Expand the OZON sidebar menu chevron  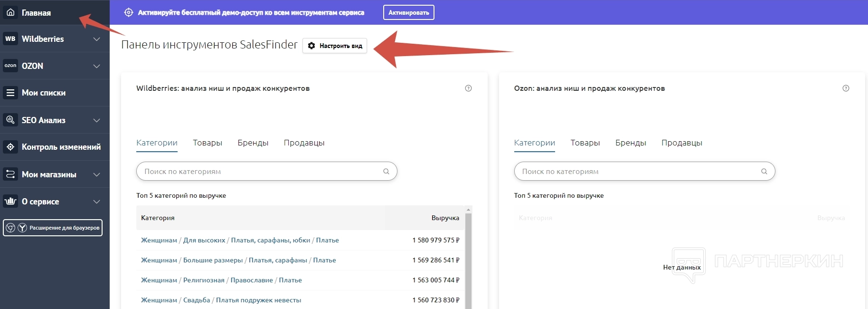(97, 66)
